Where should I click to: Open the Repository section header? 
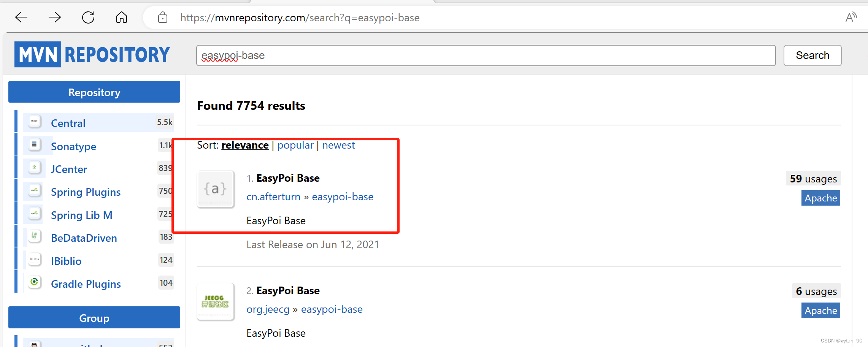click(94, 92)
